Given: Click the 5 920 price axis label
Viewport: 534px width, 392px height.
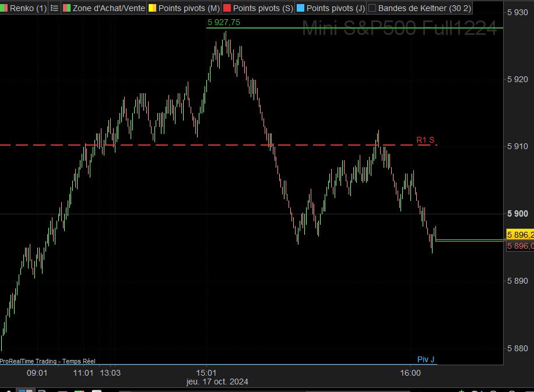Looking at the screenshot, I should (x=517, y=79).
